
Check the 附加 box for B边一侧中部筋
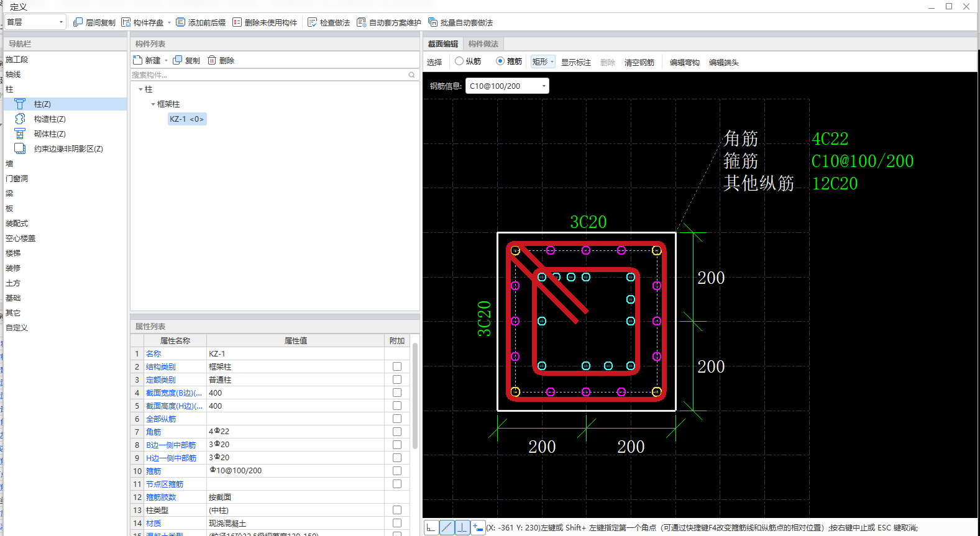[x=397, y=445]
